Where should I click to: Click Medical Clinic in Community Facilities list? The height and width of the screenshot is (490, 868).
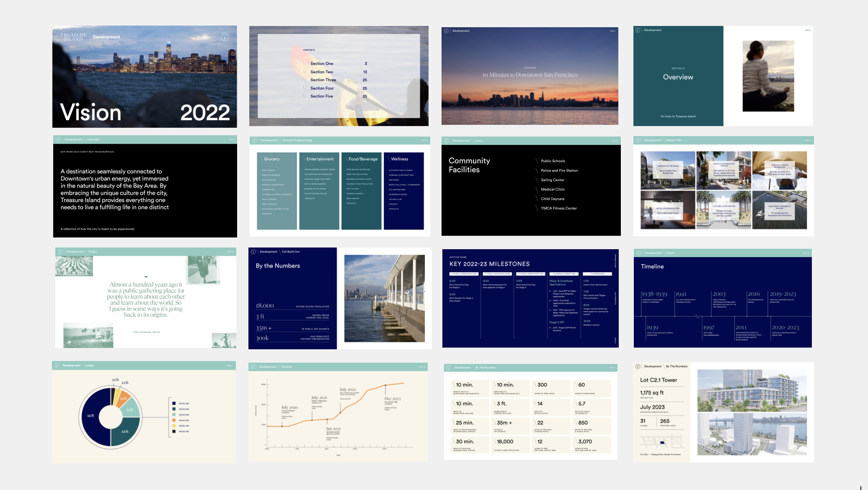point(553,189)
